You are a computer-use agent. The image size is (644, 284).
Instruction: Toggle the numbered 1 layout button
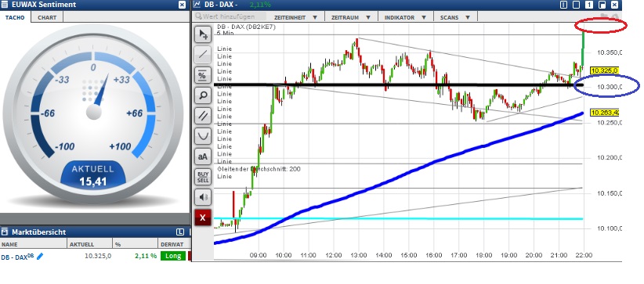point(589,5)
